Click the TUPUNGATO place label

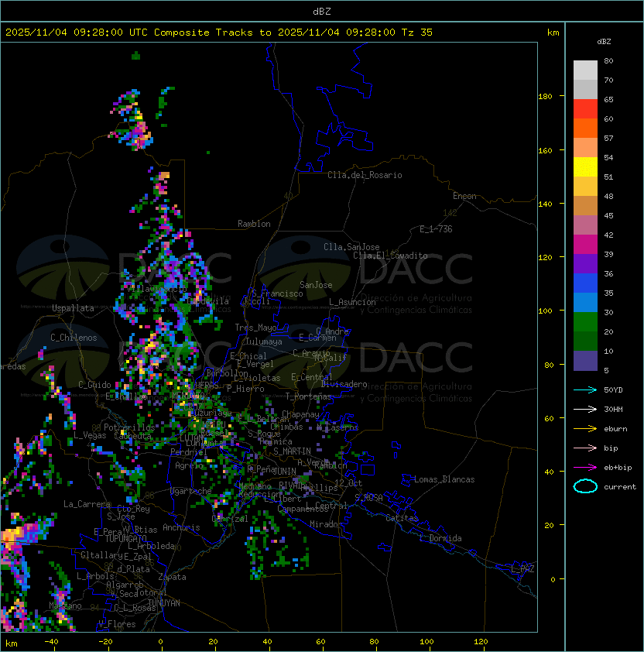point(125,538)
